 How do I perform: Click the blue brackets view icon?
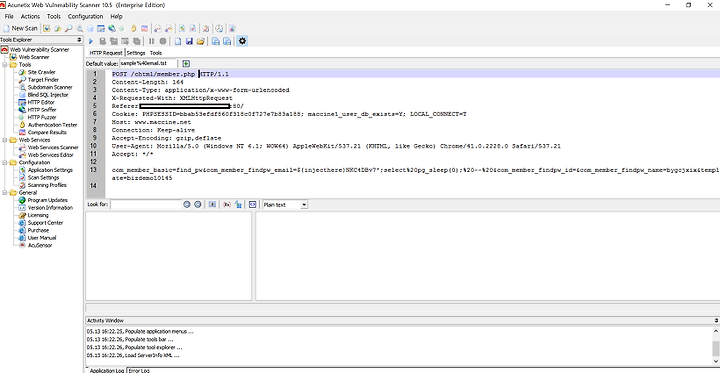[252, 204]
